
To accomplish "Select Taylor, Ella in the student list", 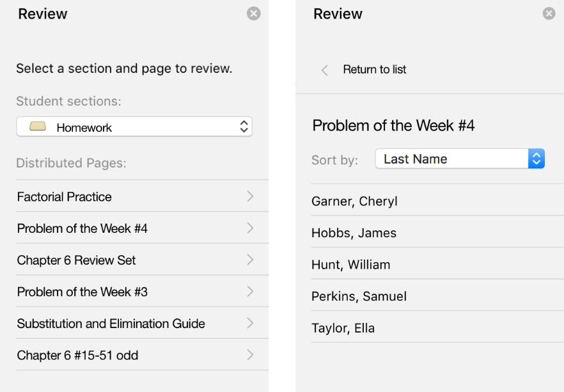I will click(x=343, y=328).
